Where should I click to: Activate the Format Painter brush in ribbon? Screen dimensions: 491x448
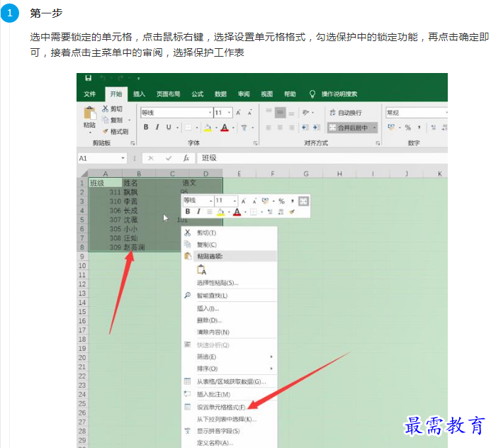pyautogui.click(x=106, y=131)
